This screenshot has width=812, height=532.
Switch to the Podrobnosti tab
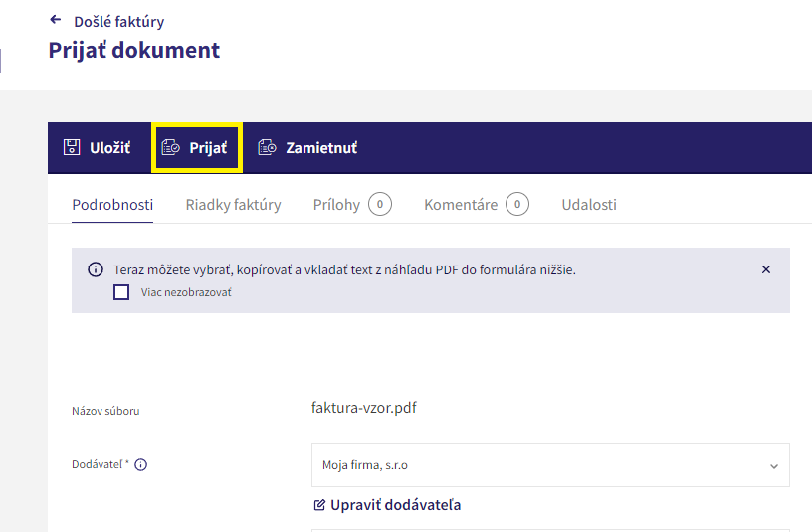coord(112,205)
